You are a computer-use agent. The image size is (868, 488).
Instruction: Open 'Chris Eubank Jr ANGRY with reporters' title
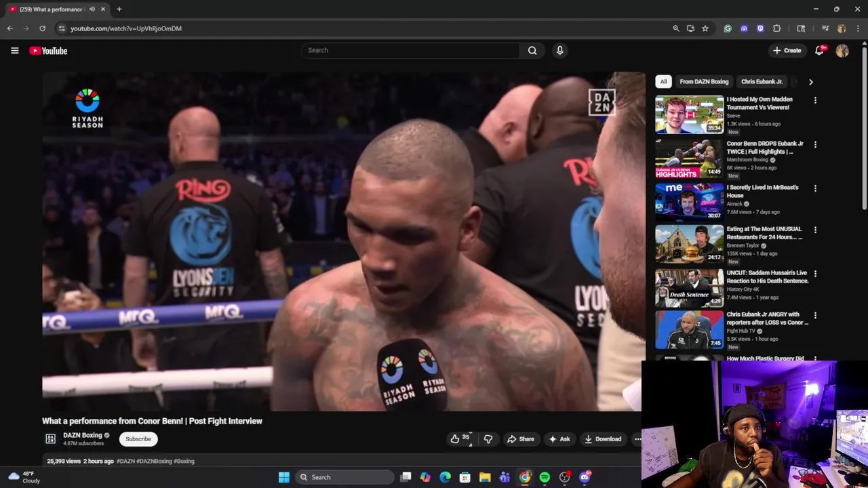(x=767, y=319)
